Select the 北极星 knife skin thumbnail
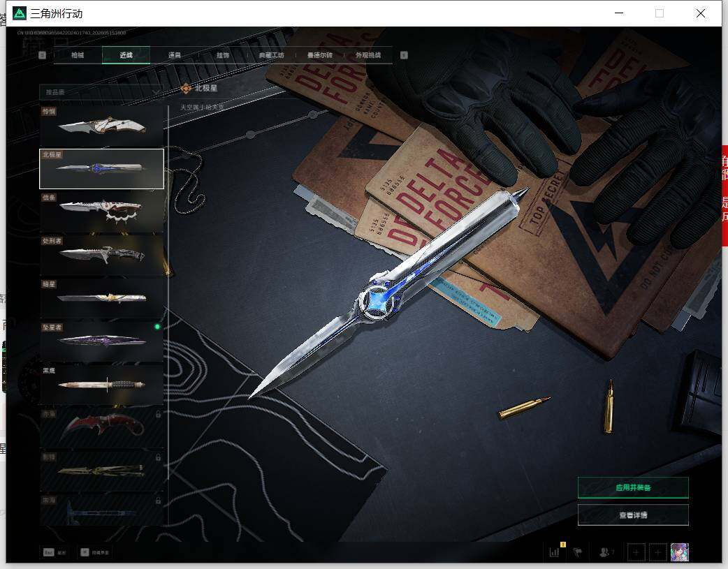This screenshot has width=728, height=569. [101, 169]
